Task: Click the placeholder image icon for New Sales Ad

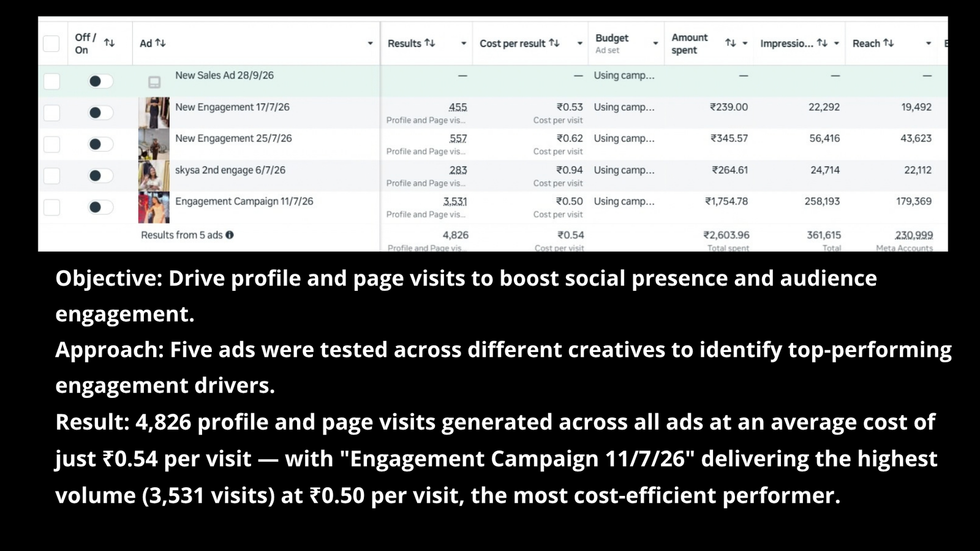Action: (x=154, y=82)
